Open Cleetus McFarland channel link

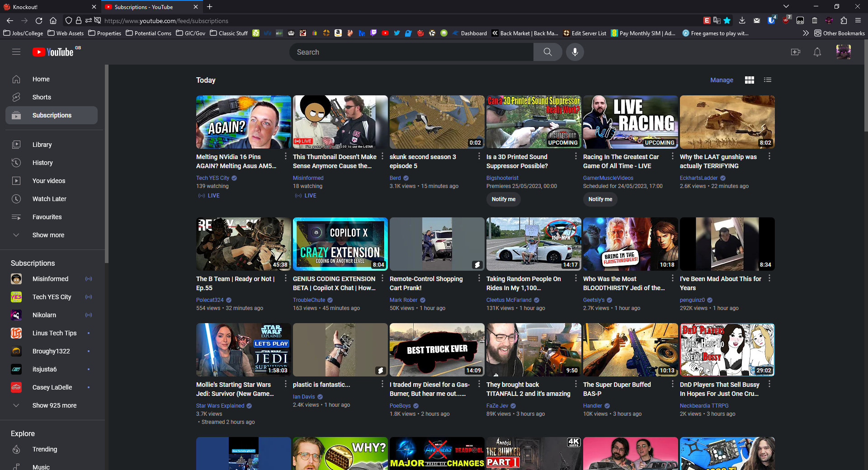(509, 300)
